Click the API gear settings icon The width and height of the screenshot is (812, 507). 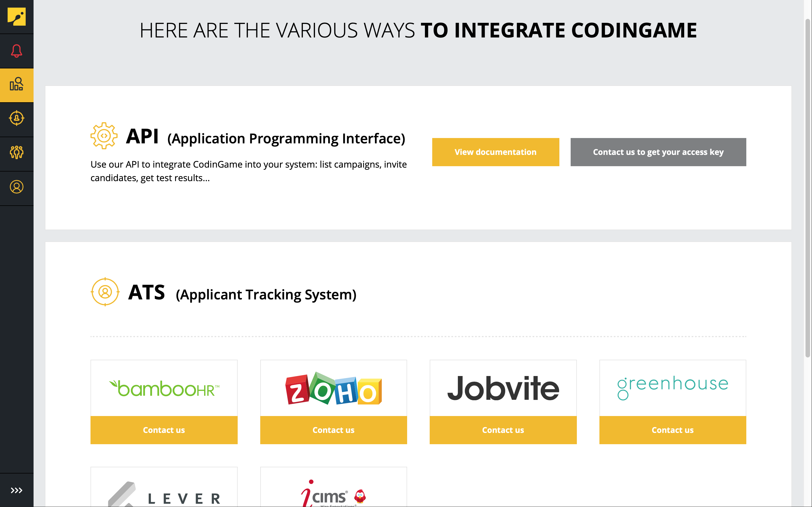point(105,136)
